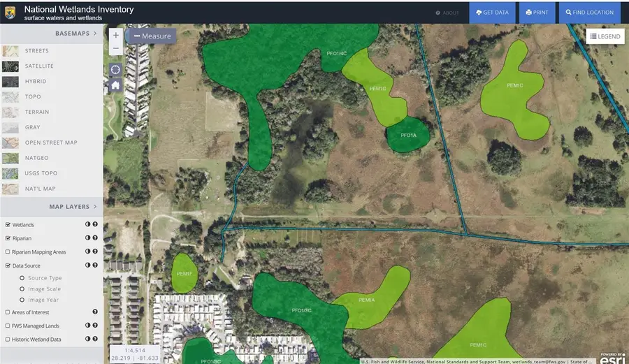Select the Image Year radio option
The height and width of the screenshot is (364, 629).
[22, 300]
